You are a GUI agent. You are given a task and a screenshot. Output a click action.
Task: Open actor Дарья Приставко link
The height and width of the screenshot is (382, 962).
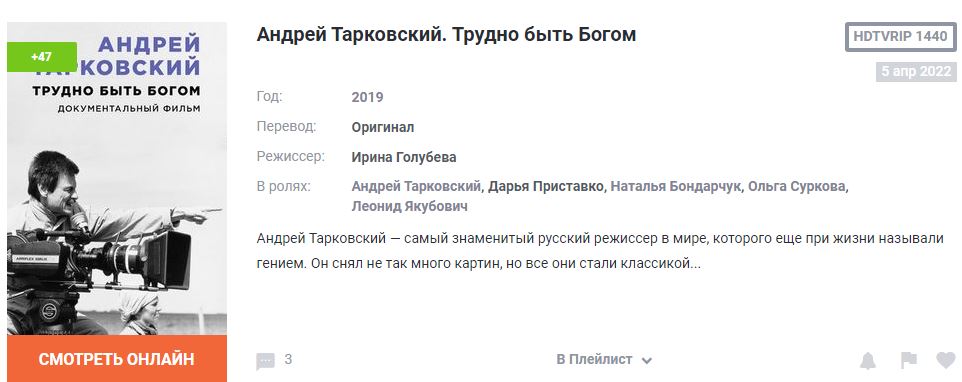click(x=545, y=186)
